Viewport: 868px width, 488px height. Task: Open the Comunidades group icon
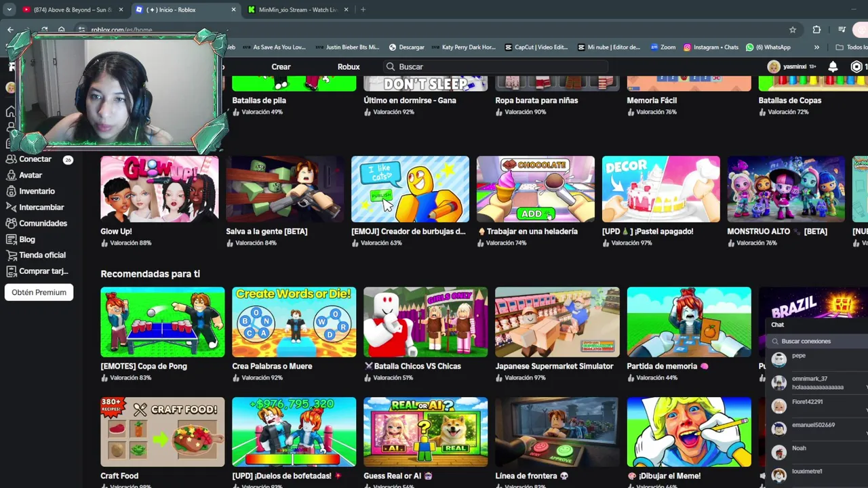coord(11,223)
